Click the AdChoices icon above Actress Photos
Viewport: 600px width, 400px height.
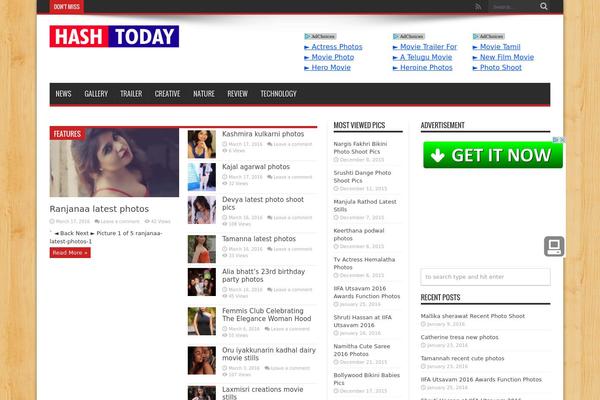322,36
